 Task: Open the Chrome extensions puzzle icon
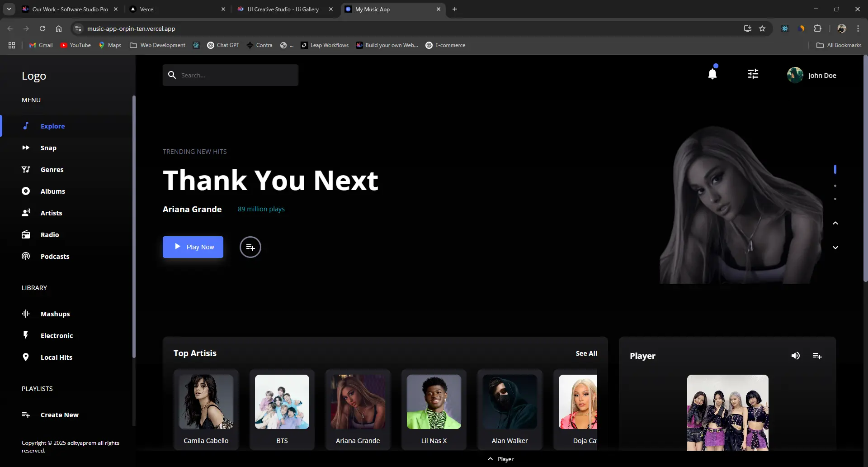[x=818, y=29]
